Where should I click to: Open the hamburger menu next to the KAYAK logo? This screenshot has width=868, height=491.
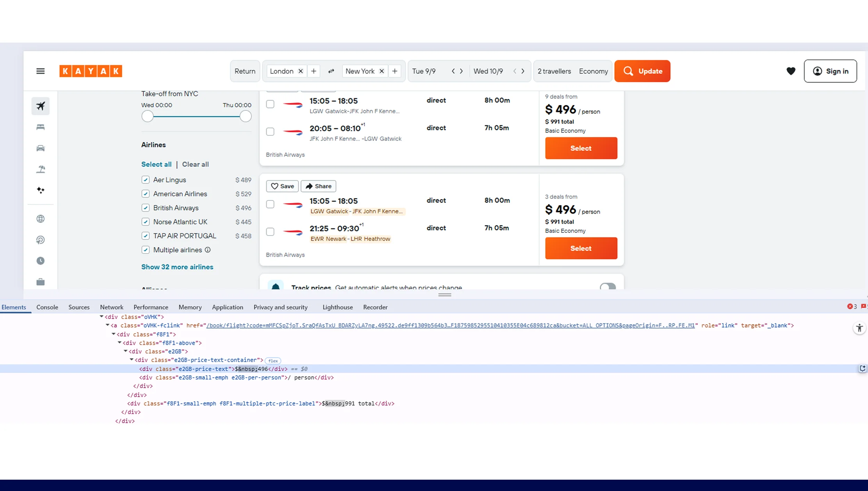40,71
